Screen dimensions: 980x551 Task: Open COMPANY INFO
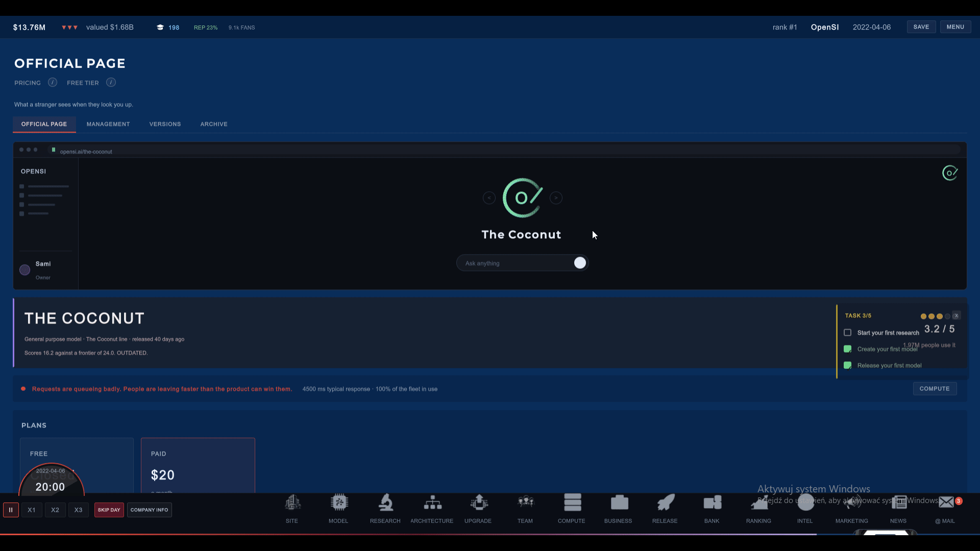coord(150,510)
